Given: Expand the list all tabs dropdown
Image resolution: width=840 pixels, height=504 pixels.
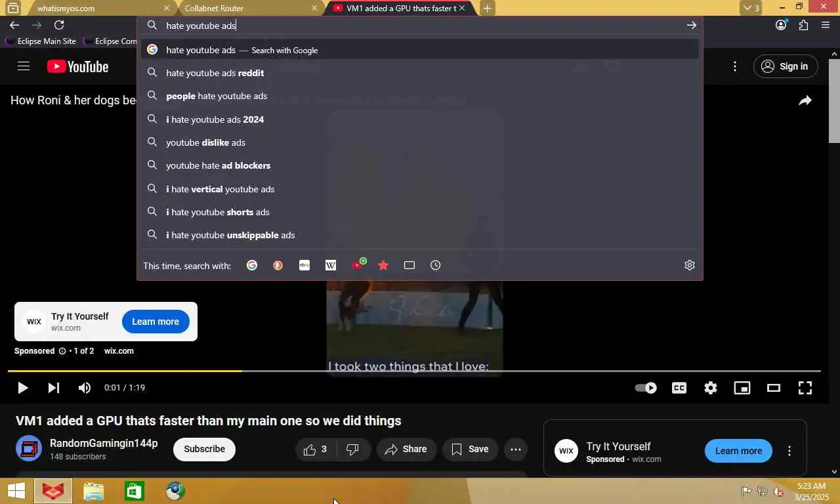Looking at the screenshot, I should tap(750, 8).
